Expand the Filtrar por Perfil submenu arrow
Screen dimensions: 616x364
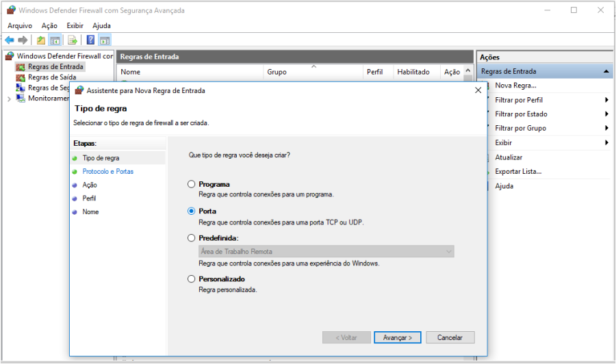[606, 100]
